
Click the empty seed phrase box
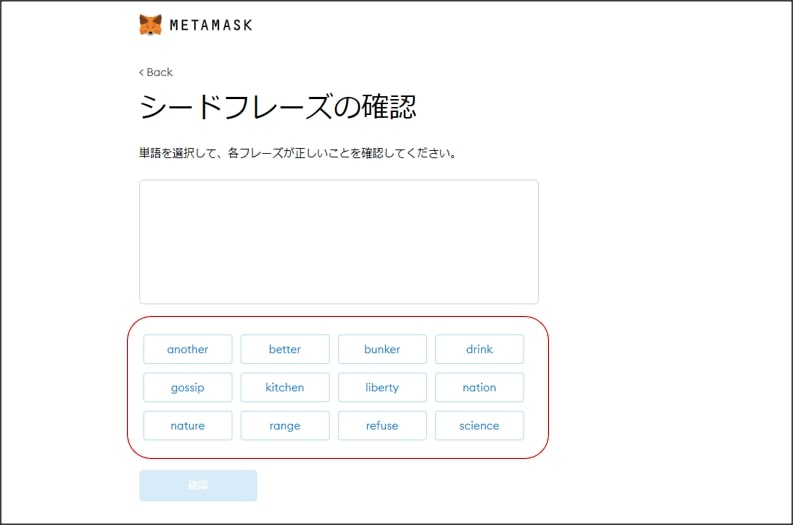pos(338,241)
